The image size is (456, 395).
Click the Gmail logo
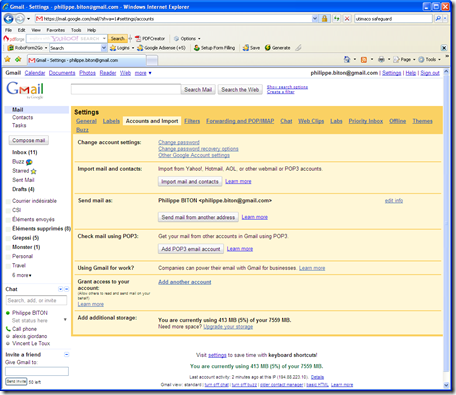point(25,90)
